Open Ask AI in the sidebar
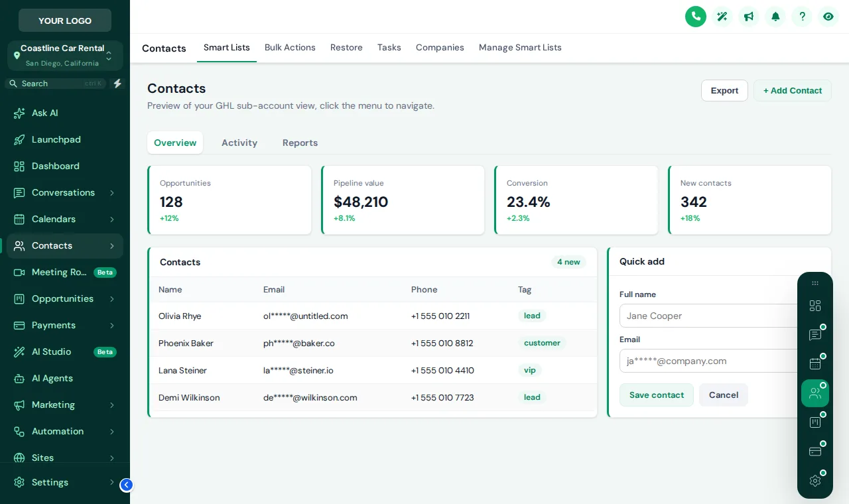 click(x=65, y=113)
